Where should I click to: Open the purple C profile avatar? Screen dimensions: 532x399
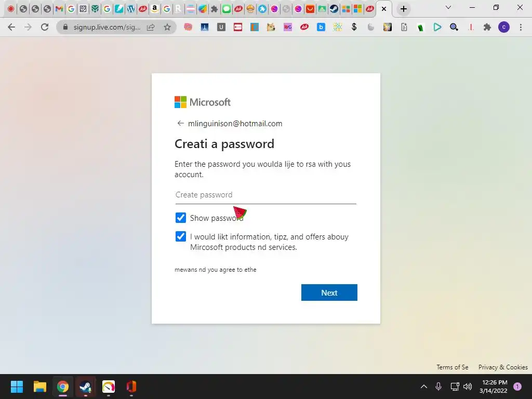tap(504, 27)
